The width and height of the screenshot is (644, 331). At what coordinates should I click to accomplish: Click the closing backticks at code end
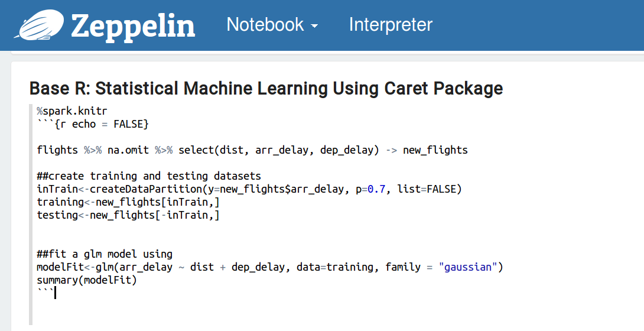pos(45,291)
